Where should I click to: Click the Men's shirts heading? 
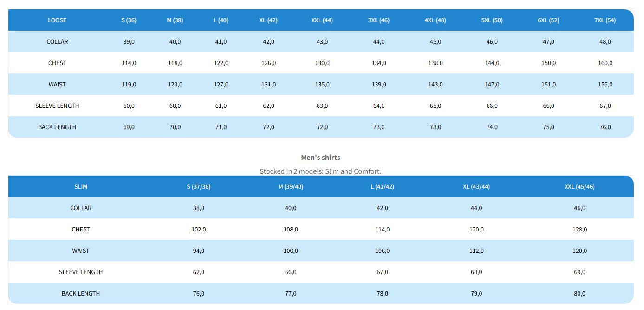[x=320, y=157]
